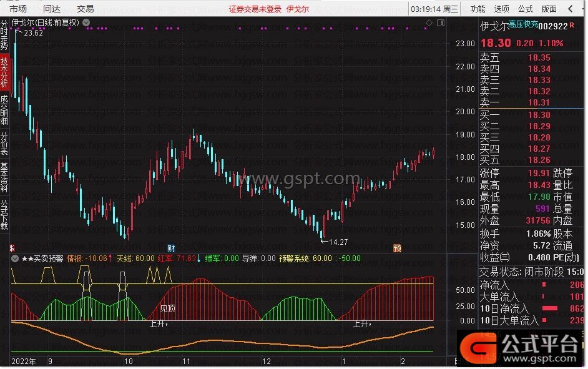Click the 最高 value 18.43
588x369 pixels.
(x=539, y=185)
